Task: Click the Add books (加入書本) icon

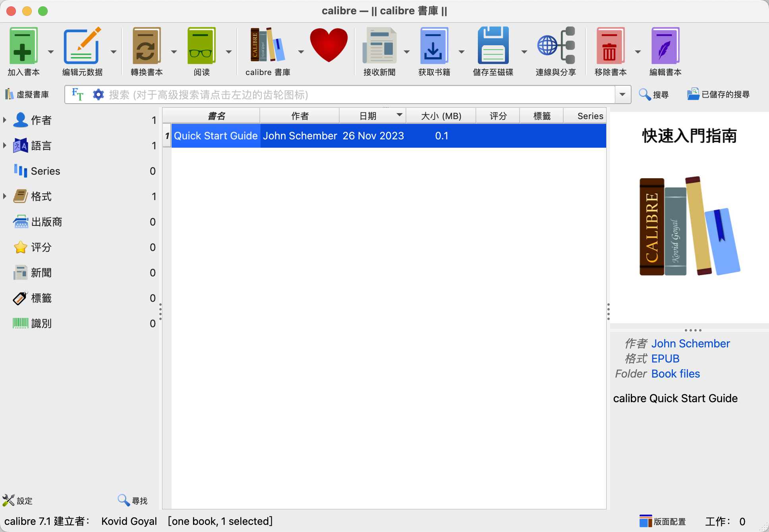Action: click(x=23, y=46)
